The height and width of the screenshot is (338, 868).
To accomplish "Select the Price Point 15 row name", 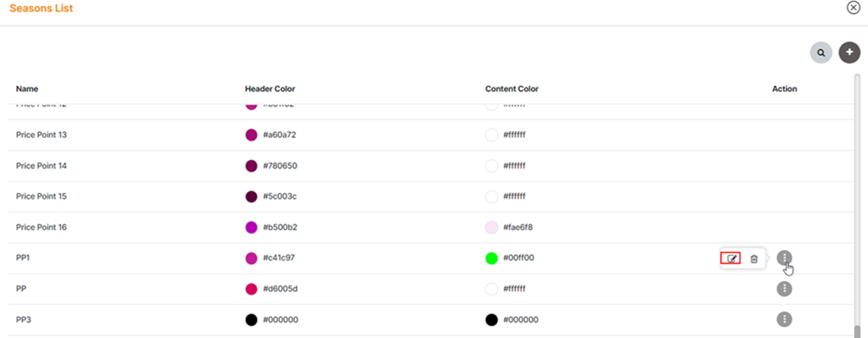I will 41,196.
